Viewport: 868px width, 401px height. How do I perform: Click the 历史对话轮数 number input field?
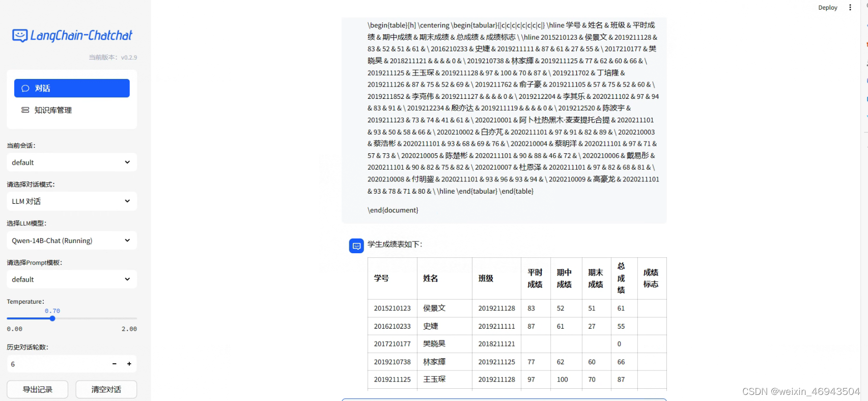tap(56, 364)
